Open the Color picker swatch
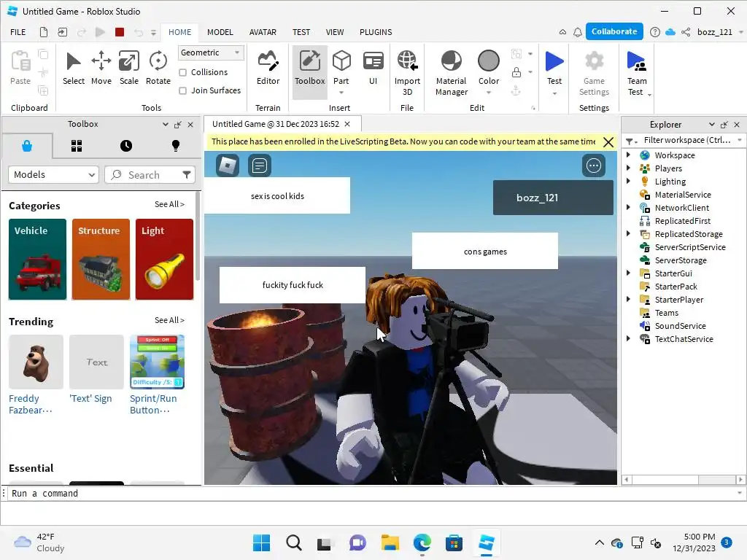Image resolution: width=747 pixels, height=560 pixels. click(488, 61)
